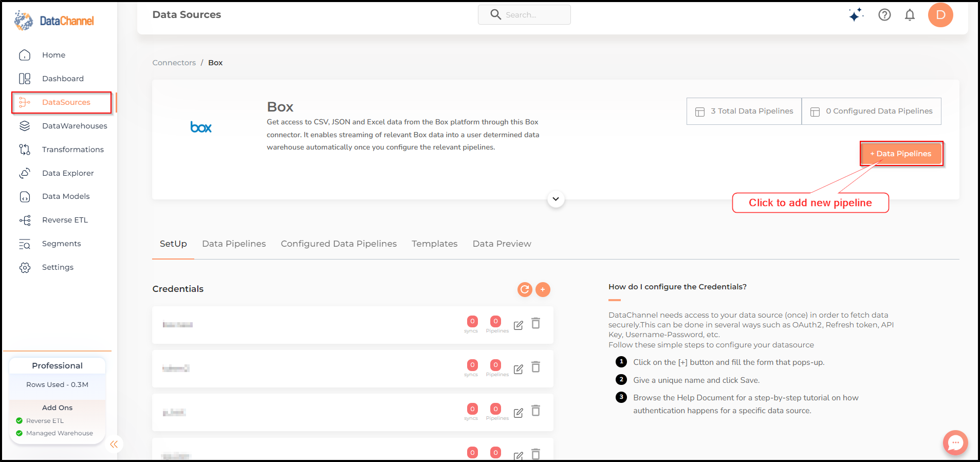Delete the third credential

pyautogui.click(x=535, y=411)
